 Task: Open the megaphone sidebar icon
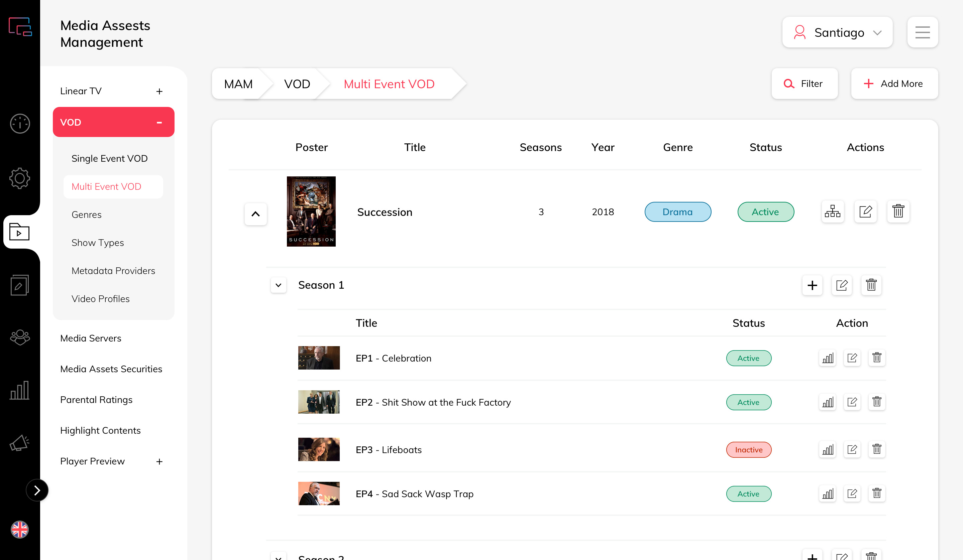click(20, 443)
